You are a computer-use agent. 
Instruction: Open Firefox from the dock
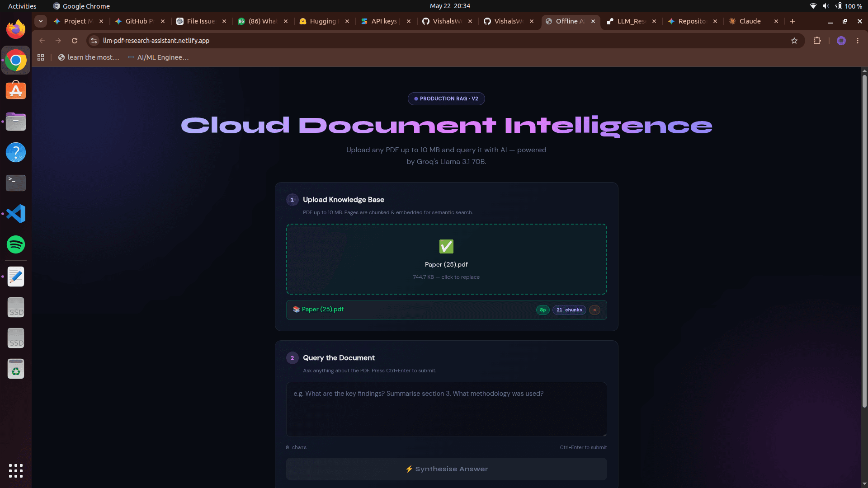tap(16, 29)
